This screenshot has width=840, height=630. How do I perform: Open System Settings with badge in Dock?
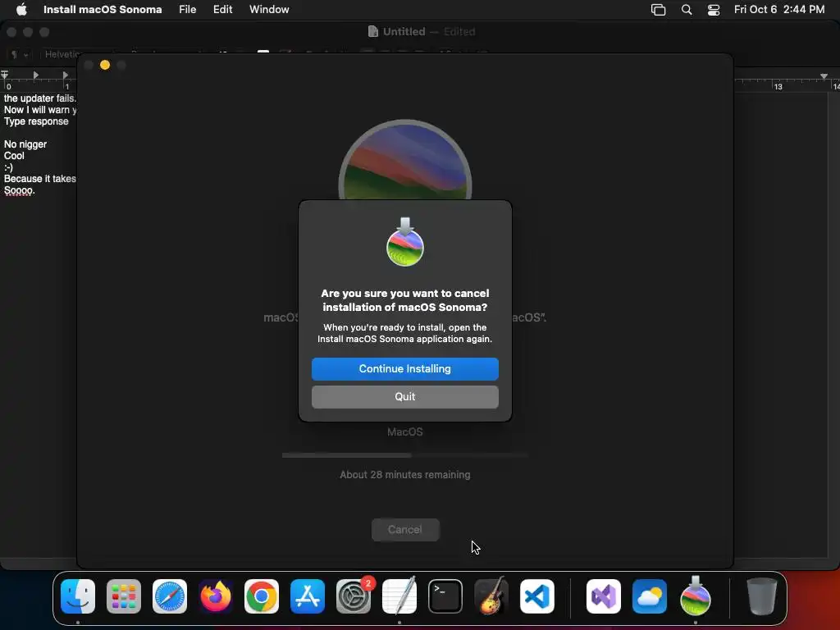(x=354, y=596)
